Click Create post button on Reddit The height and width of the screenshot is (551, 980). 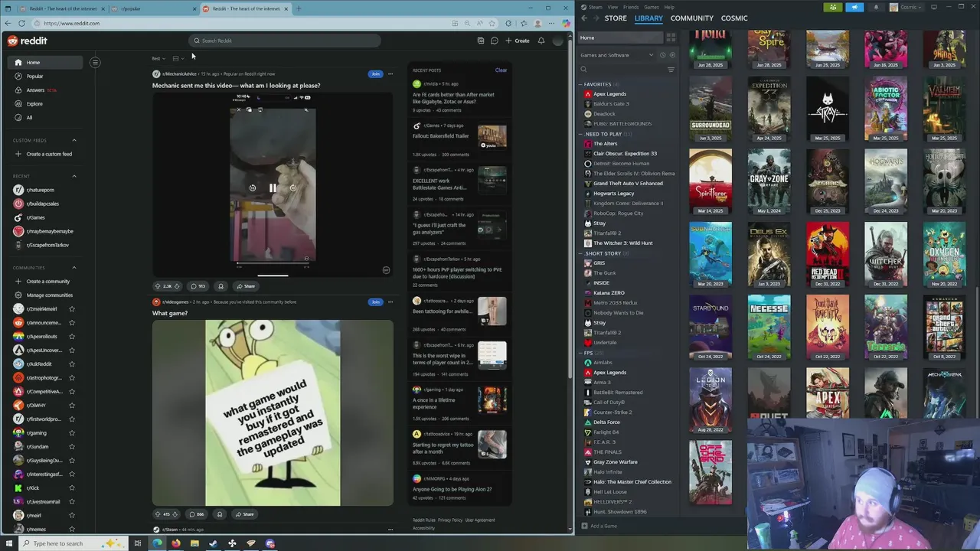click(x=518, y=41)
